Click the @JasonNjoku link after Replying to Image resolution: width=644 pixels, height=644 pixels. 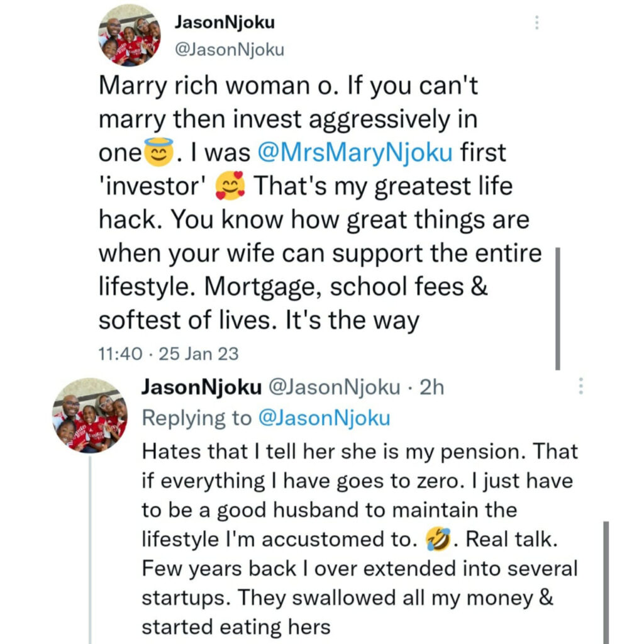click(325, 418)
